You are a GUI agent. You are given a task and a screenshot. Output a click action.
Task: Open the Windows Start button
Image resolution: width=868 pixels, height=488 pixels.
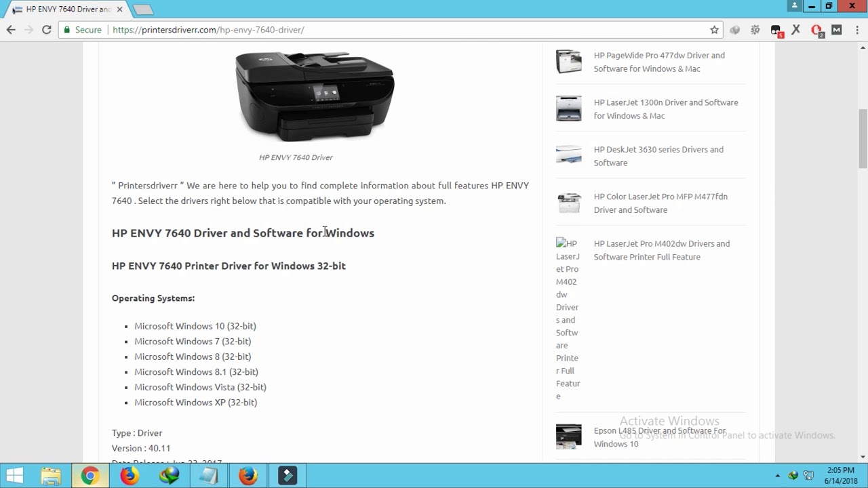[x=14, y=476]
